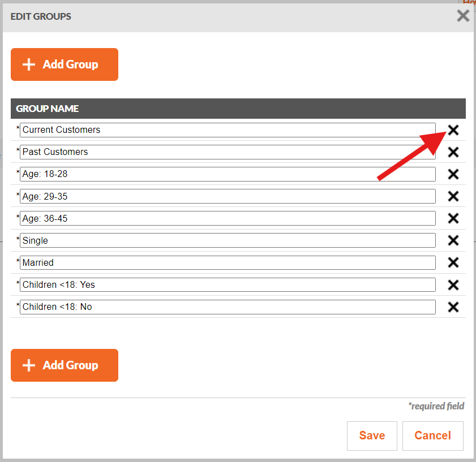Edit the Single group name field
Screen dimensions: 476x462
228,240
